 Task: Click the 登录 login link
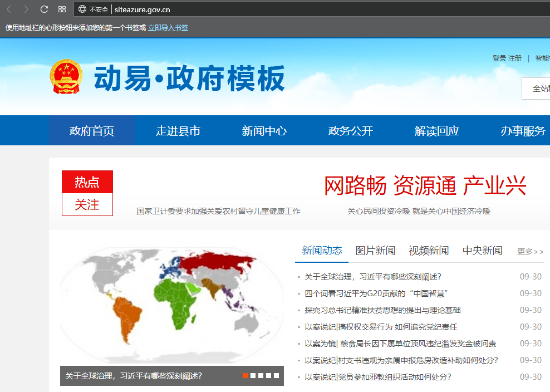pos(499,58)
